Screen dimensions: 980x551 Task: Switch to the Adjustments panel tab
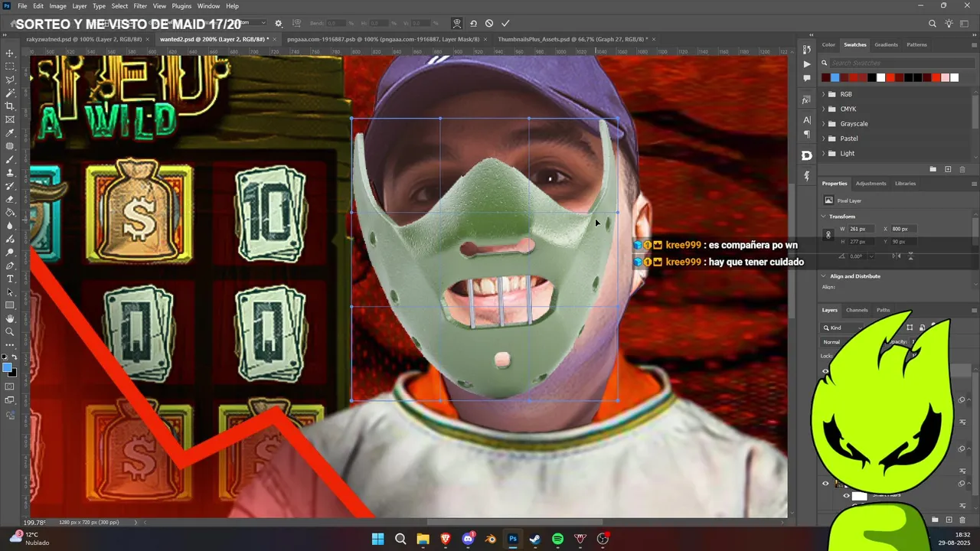[871, 184]
